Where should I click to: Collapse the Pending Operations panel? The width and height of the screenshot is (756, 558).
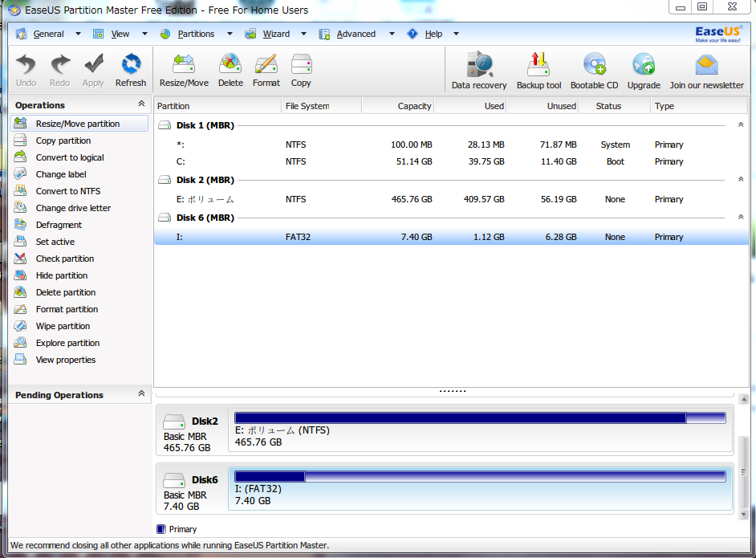[141, 393]
